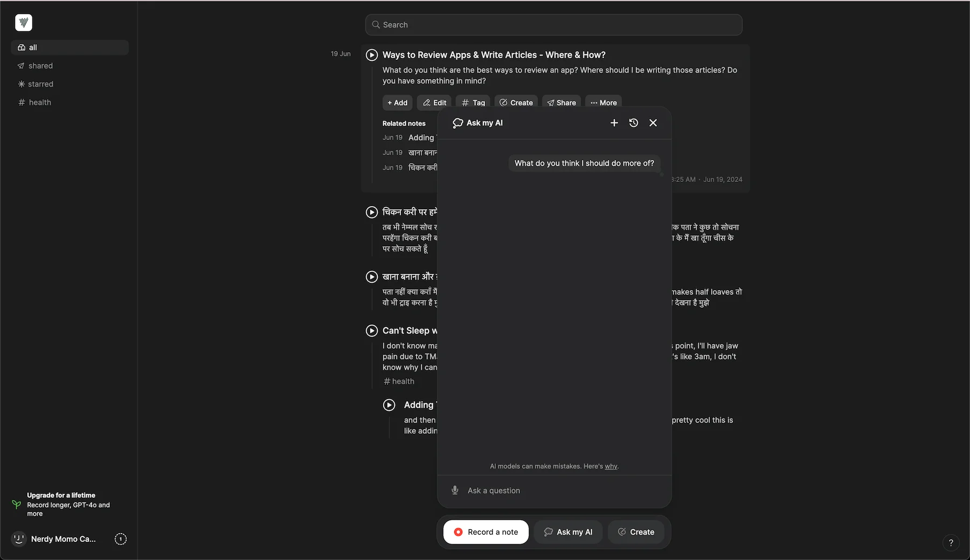This screenshot has width=970, height=560.
Task: Open the Create menu on the note
Action: pyautogui.click(x=516, y=102)
